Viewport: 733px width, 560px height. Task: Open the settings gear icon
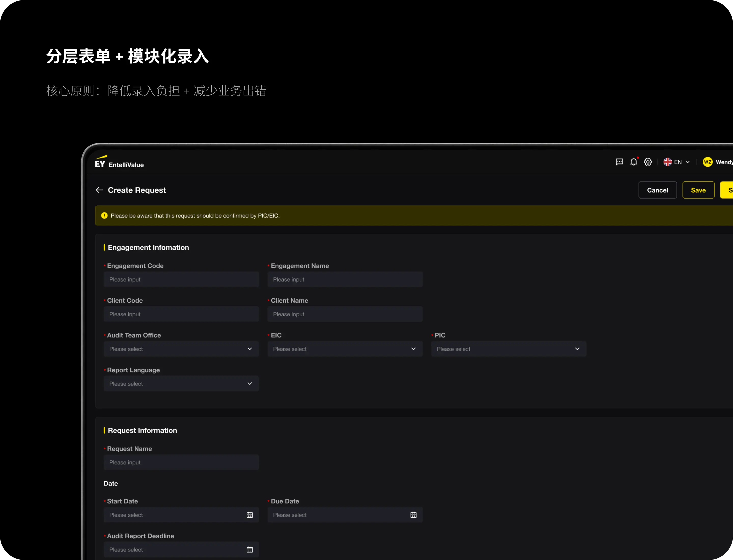[648, 162]
